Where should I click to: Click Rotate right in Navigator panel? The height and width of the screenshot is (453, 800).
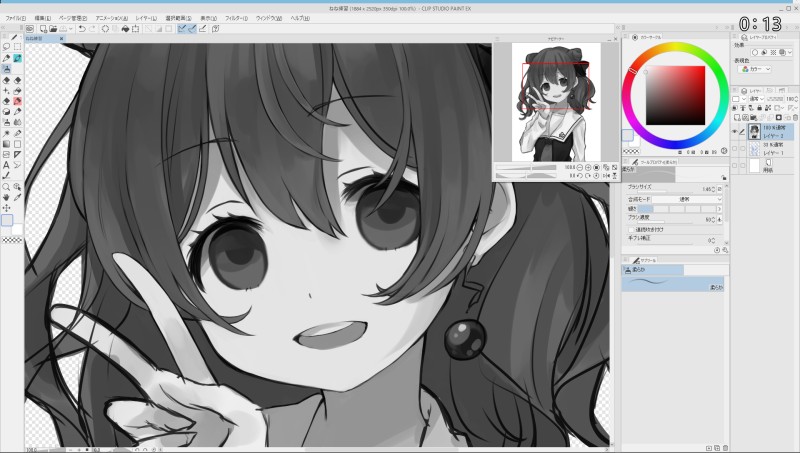(588, 176)
